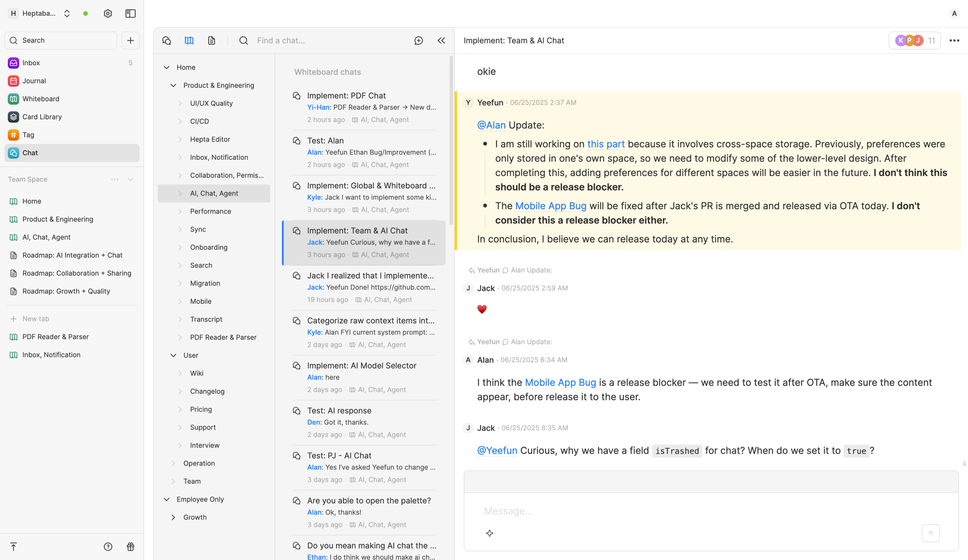This screenshot has height=560, width=968.
Task: Click the chat search magnifier icon
Action: (244, 40)
